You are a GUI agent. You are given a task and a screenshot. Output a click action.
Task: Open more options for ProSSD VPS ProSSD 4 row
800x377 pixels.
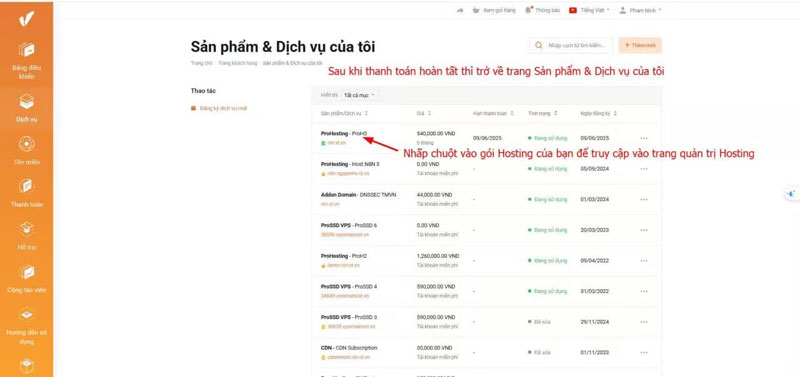[644, 291]
